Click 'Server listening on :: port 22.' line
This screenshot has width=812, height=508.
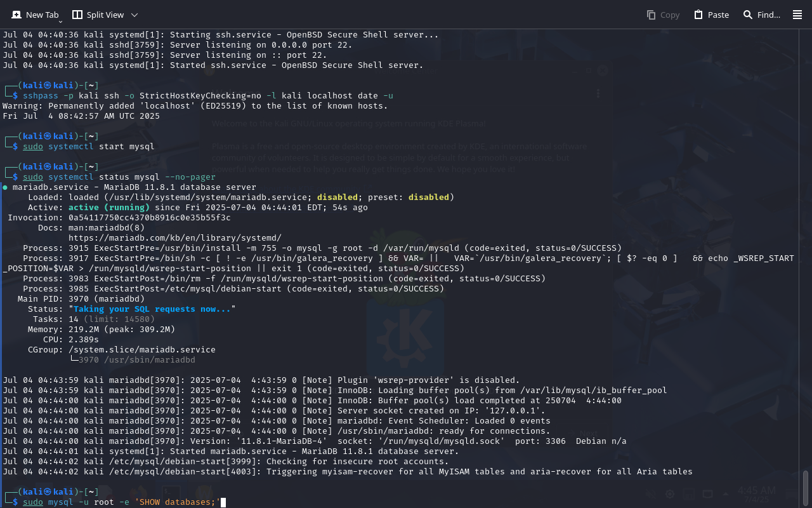point(165,55)
